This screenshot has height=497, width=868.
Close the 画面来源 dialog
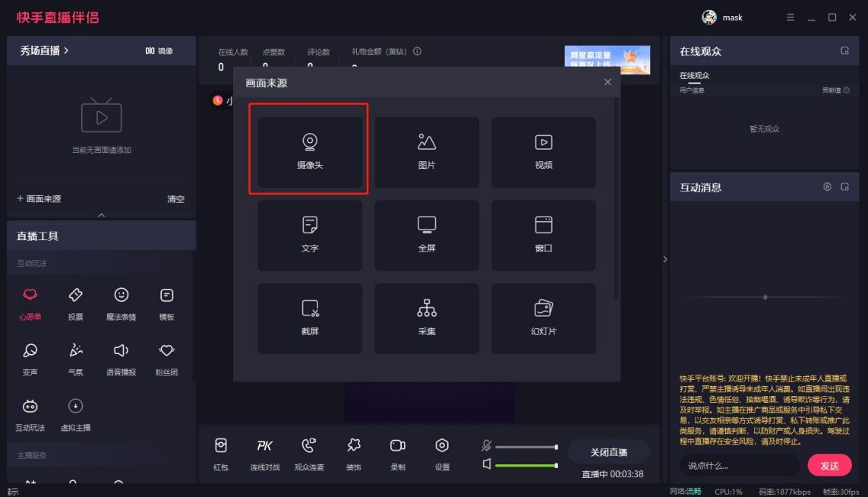tap(608, 82)
